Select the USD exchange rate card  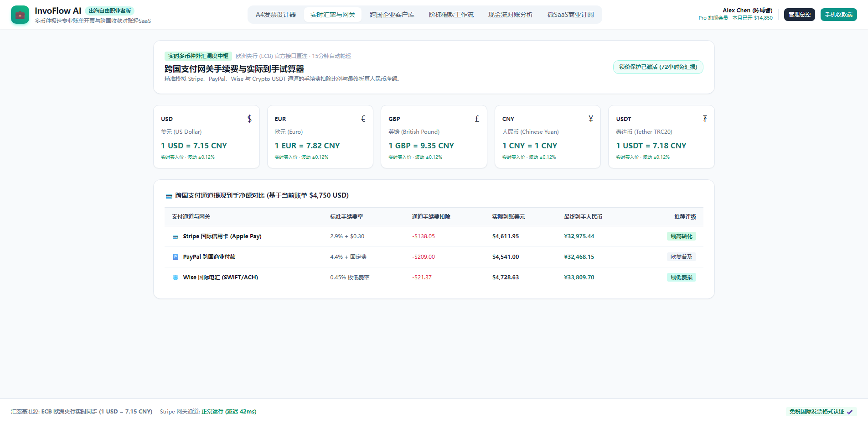coord(207,137)
